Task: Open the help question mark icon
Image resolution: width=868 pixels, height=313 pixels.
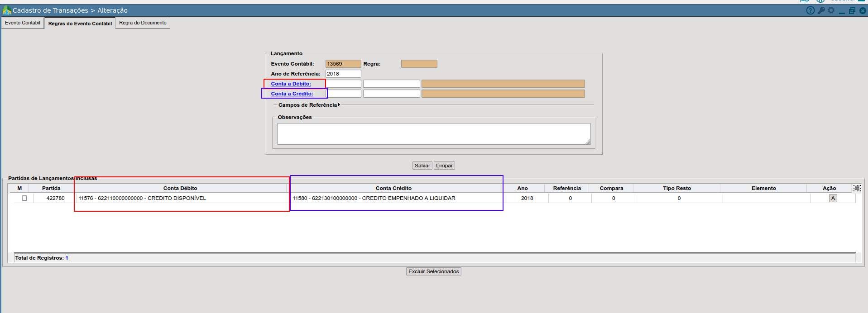Action: (810, 10)
